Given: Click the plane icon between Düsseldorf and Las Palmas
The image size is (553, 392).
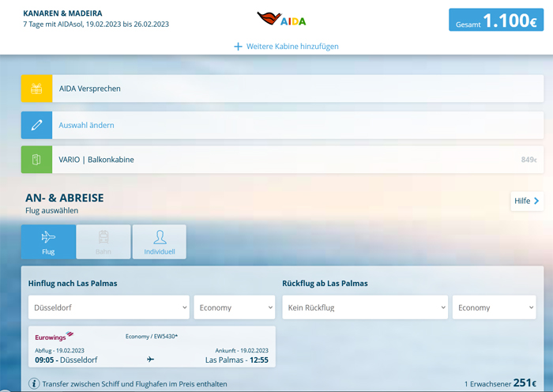Looking at the screenshot, I should tap(151, 360).
